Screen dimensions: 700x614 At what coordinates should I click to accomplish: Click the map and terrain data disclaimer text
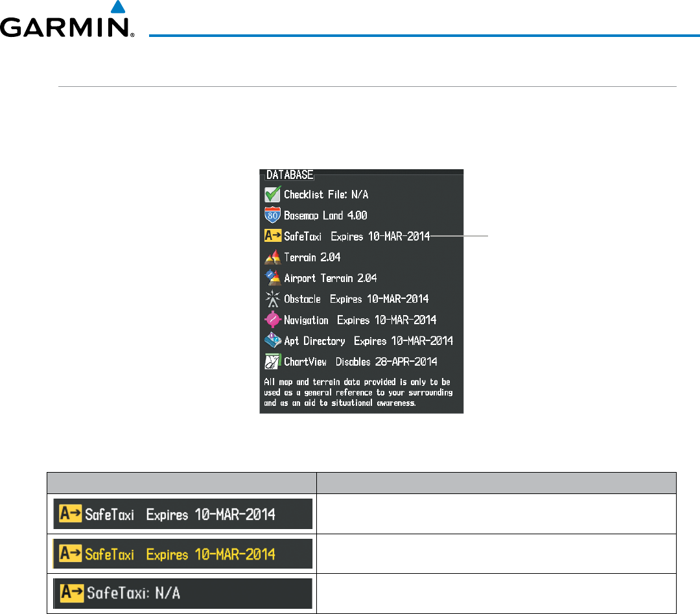point(358,392)
